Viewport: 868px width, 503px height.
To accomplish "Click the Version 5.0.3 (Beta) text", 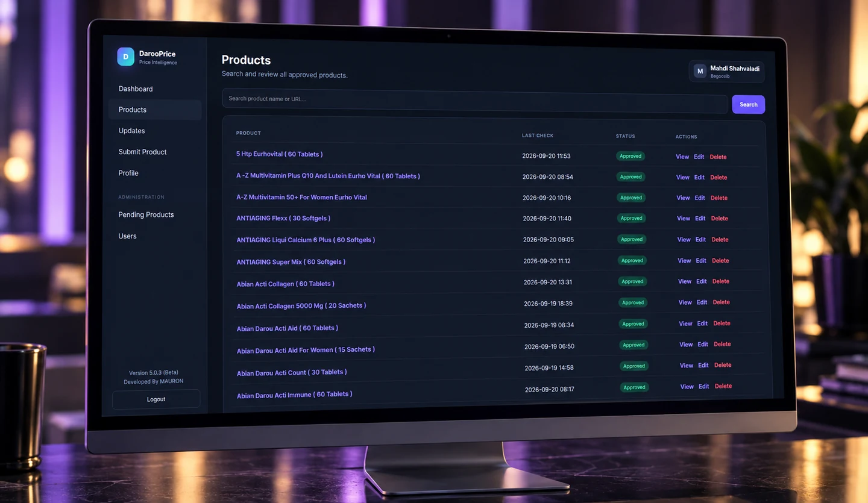I will [154, 372].
